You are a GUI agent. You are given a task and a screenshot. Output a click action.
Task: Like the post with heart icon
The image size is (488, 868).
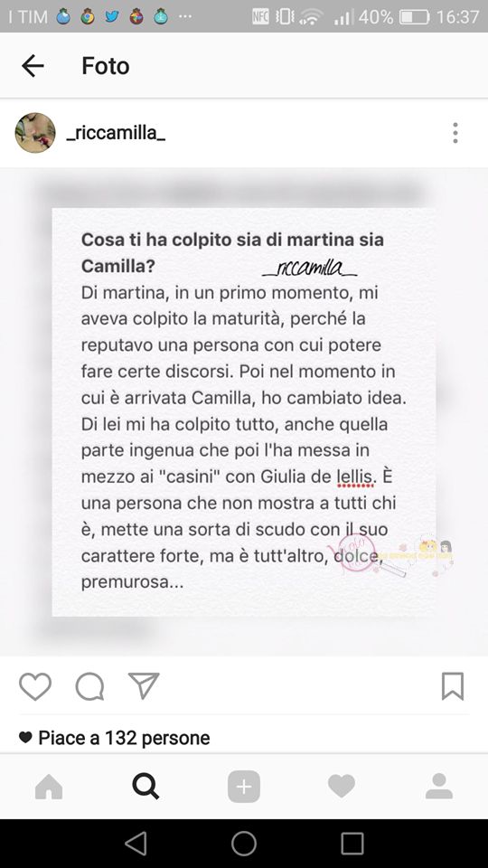(35, 686)
